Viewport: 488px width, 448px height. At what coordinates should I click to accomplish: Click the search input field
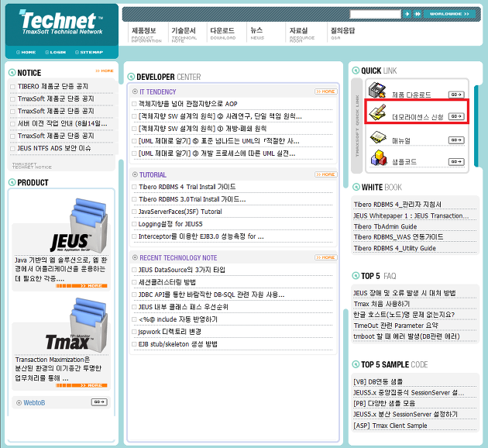pyautogui.click(x=376, y=14)
